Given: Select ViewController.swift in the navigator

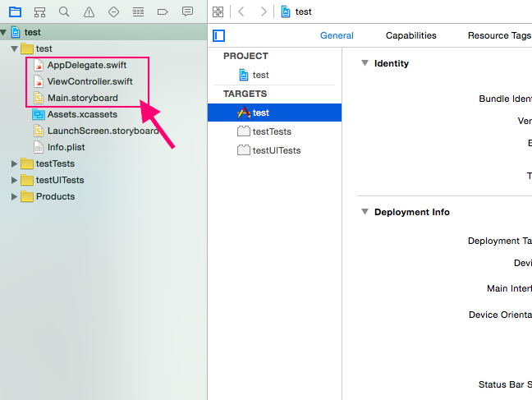Looking at the screenshot, I should point(89,81).
